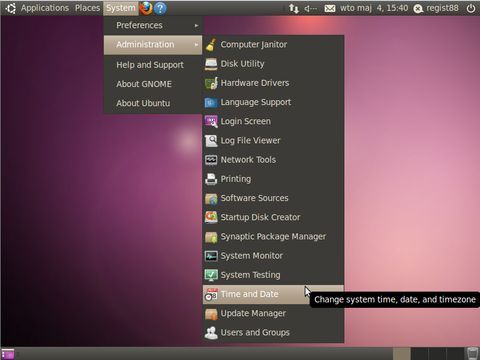Image resolution: width=480 pixels, height=360 pixels.
Task: Select the Hardware Drivers label
Action: (255, 83)
